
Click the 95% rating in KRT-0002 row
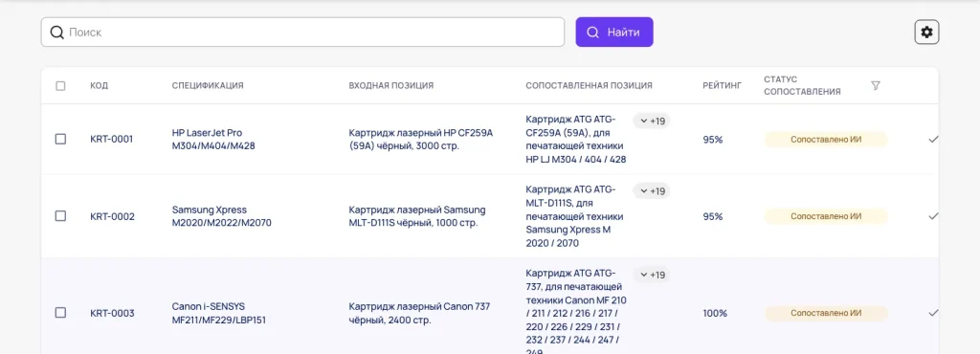pos(712,216)
